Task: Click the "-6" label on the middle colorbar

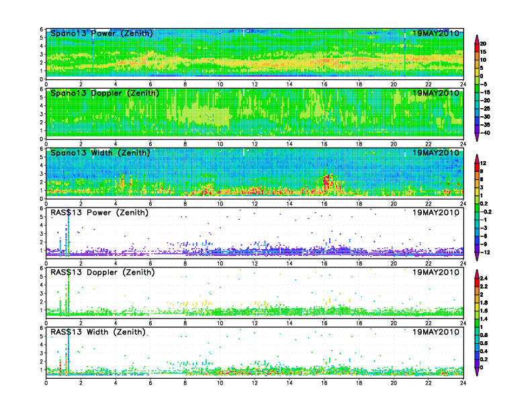Action: [x=484, y=236]
